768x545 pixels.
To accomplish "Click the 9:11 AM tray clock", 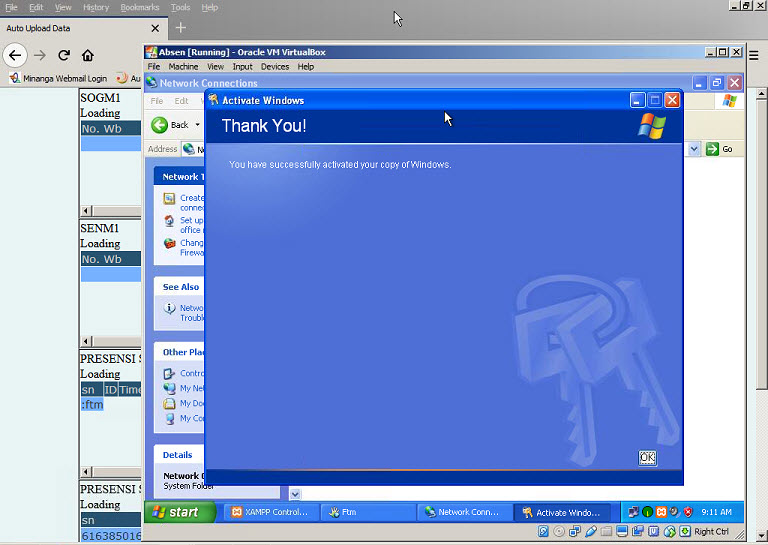I will tap(717, 512).
